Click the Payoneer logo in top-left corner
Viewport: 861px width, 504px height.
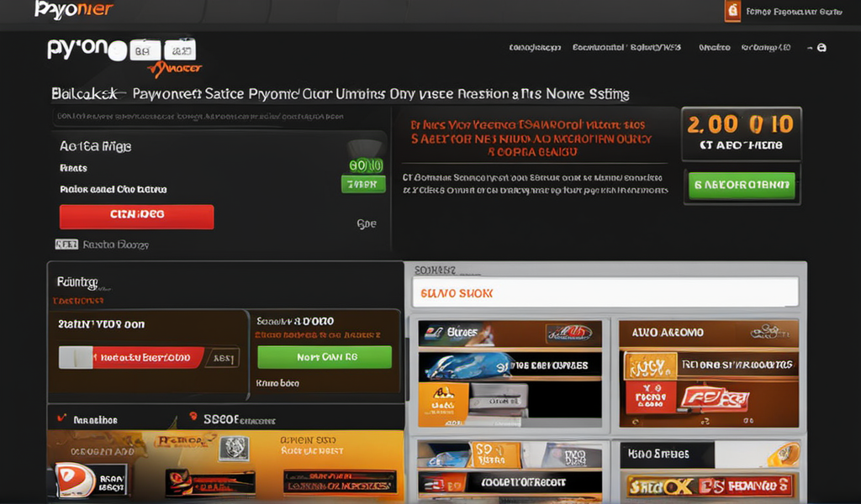[73, 10]
